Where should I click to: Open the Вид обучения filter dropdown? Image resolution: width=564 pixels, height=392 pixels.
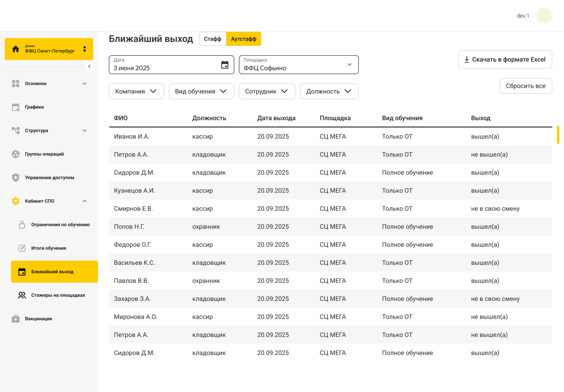pos(201,91)
